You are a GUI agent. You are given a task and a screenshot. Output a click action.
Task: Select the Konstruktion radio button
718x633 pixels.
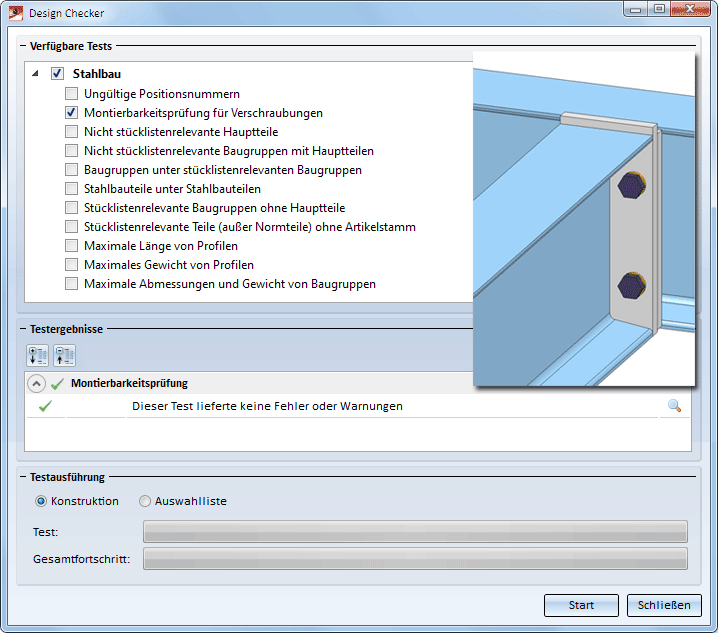(x=41, y=501)
